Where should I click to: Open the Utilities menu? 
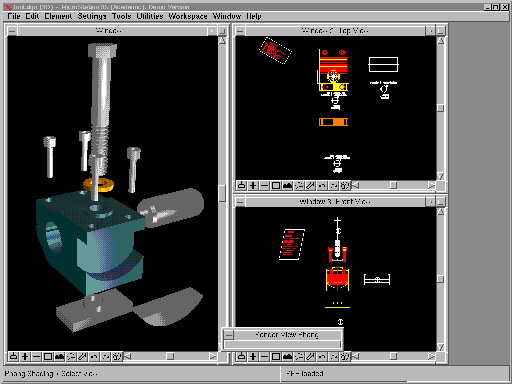click(x=150, y=16)
